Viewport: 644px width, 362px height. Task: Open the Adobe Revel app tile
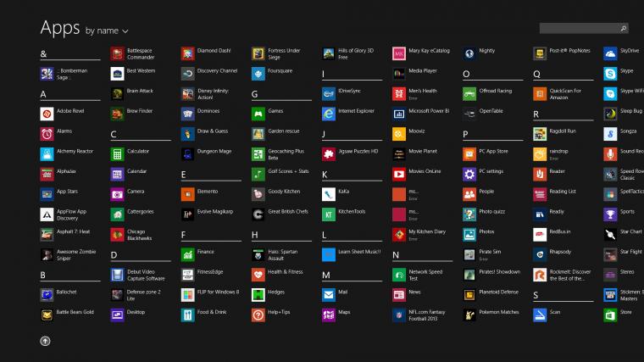click(47, 114)
